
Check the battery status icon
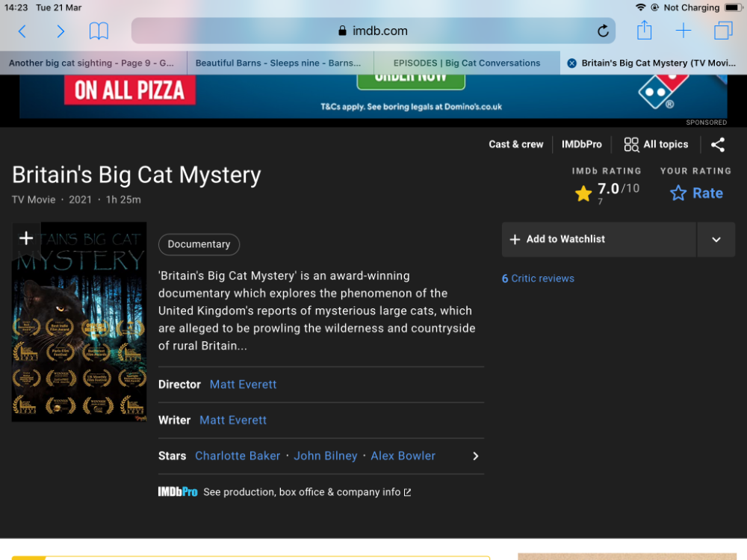pyautogui.click(x=732, y=7)
